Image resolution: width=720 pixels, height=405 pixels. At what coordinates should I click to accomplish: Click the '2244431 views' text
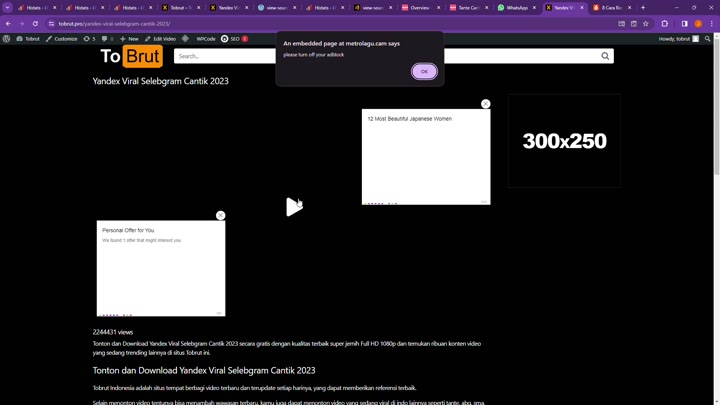(112, 332)
